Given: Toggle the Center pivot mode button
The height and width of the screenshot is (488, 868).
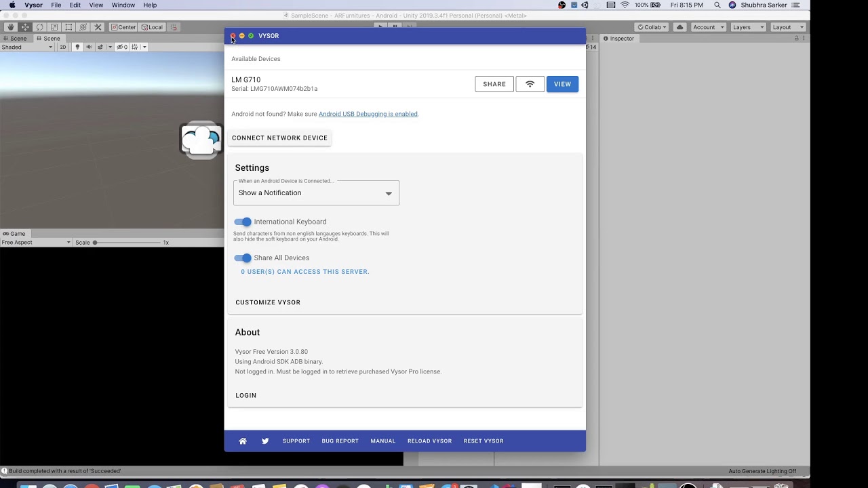Looking at the screenshot, I should click(x=123, y=27).
